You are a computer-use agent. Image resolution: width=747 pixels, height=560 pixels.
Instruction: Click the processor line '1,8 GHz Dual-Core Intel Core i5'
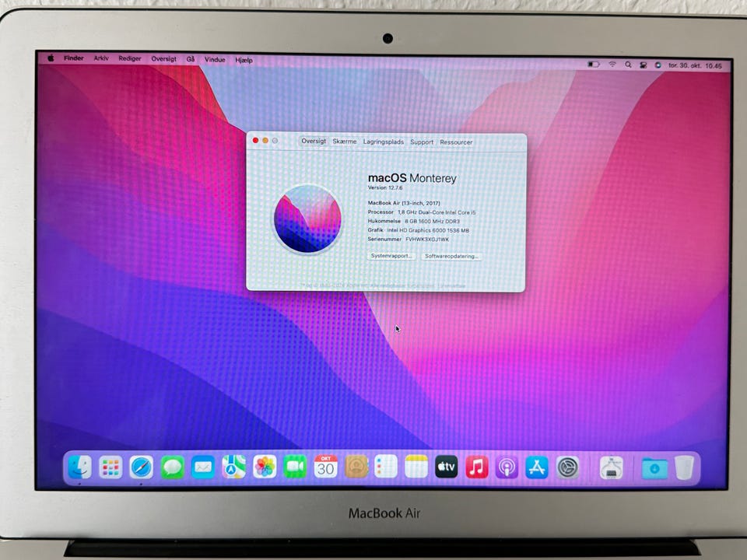point(437,212)
